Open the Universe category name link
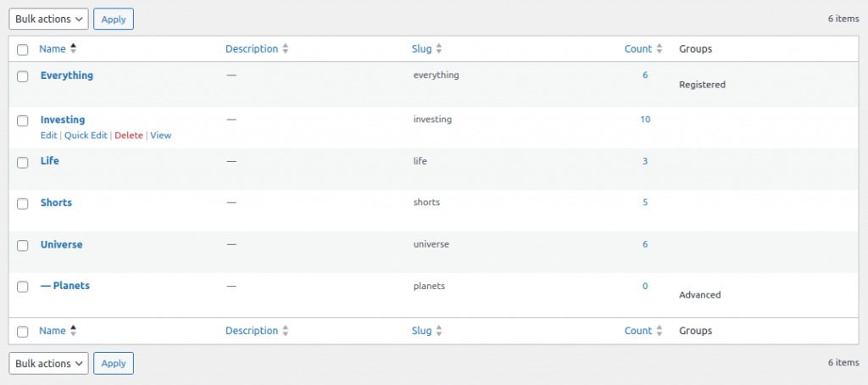Image resolution: width=868 pixels, height=385 pixels. (61, 244)
